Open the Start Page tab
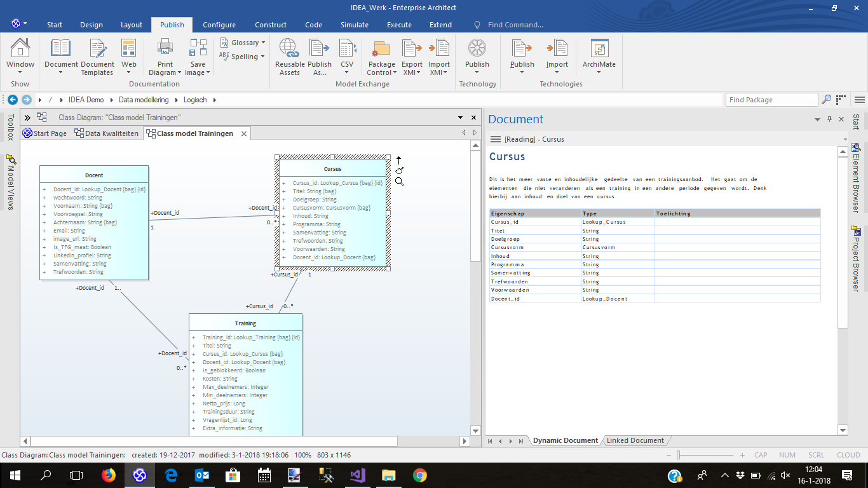This screenshot has width=868, height=488. [44, 133]
